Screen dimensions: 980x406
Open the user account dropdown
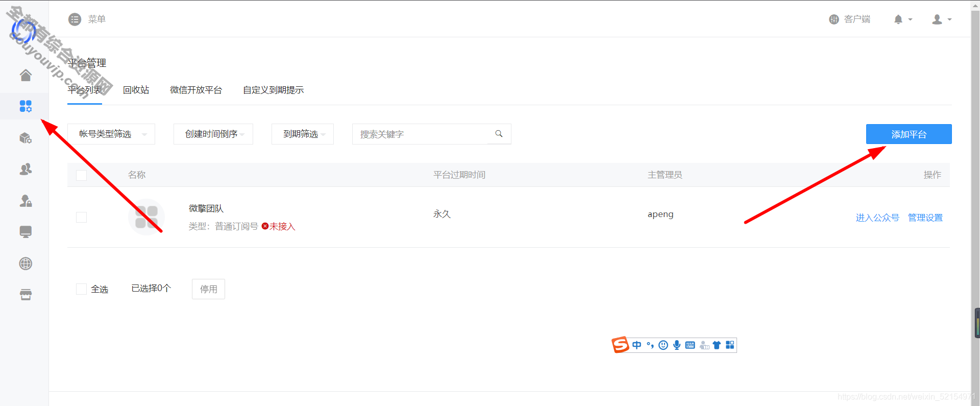coord(942,19)
